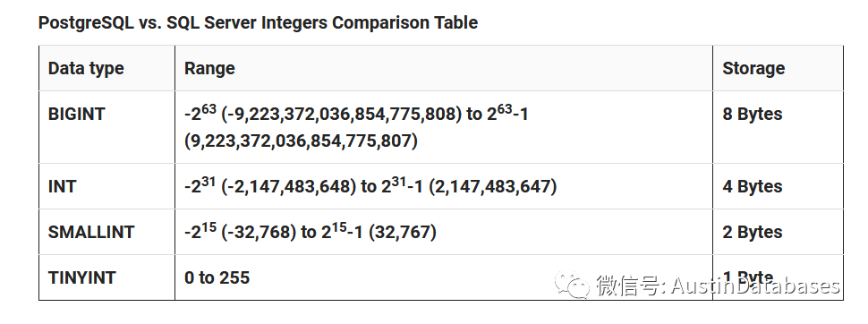Screen dimensions: 868x324
Task: Click the SMALLINT range value cell
Action: coord(444,232)
